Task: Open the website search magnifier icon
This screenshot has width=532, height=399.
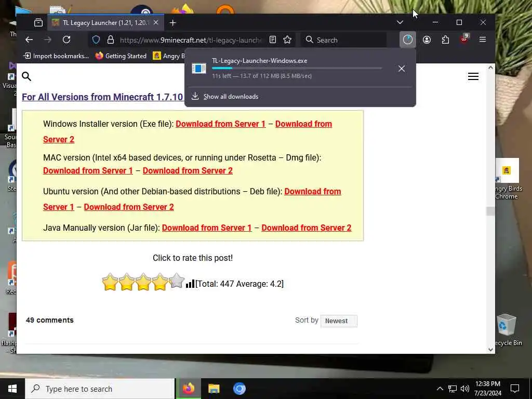Action: [26, 76]
